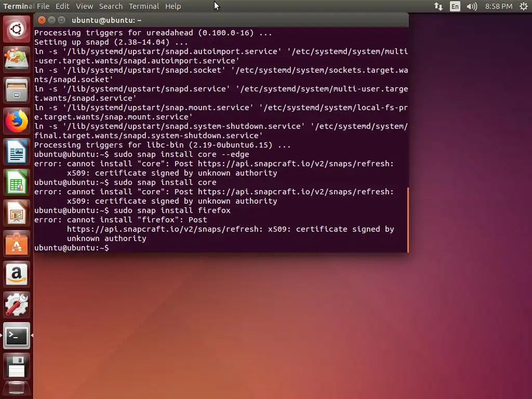The height and width of the screenshot is (399, 532).
Task: Click the 'nts/snapd.socket' wrapped line
Action: coord(74,79)
